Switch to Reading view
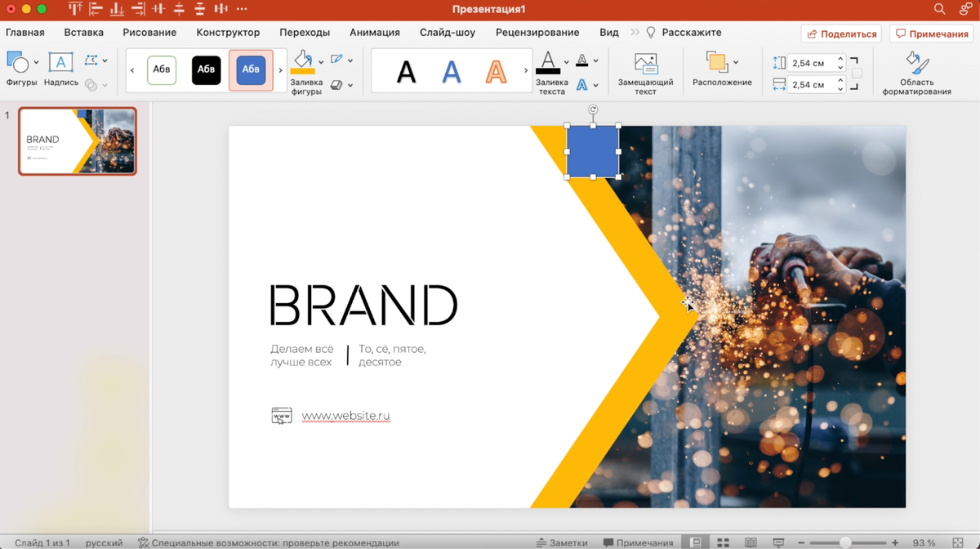Image resolution: width=980 pixels, height=549 pixels. [751, 542]
